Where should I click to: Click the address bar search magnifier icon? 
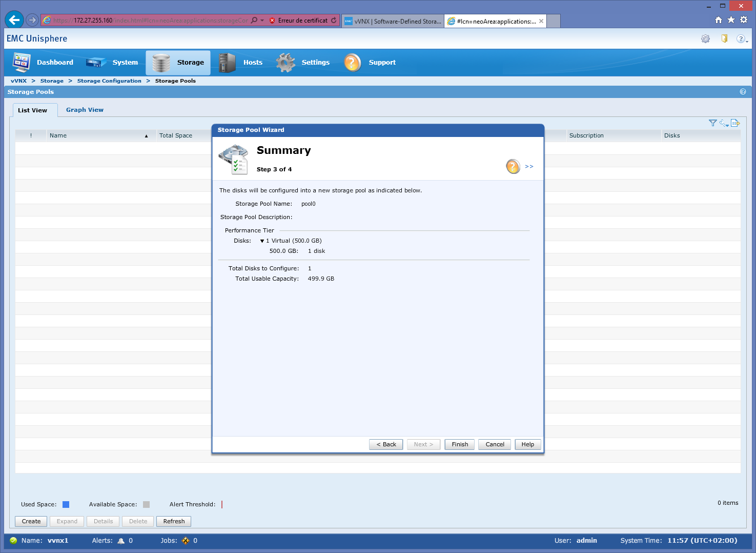click(254, 21)
